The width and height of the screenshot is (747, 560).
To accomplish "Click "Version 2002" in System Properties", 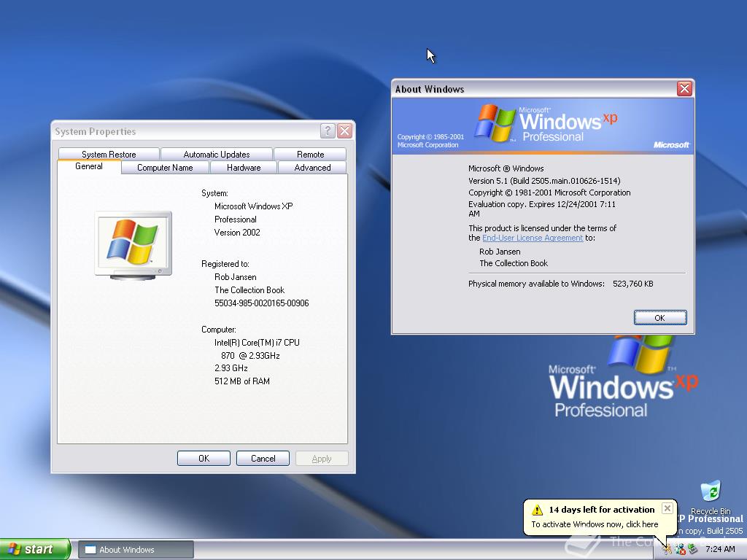I will click(237, 233).
